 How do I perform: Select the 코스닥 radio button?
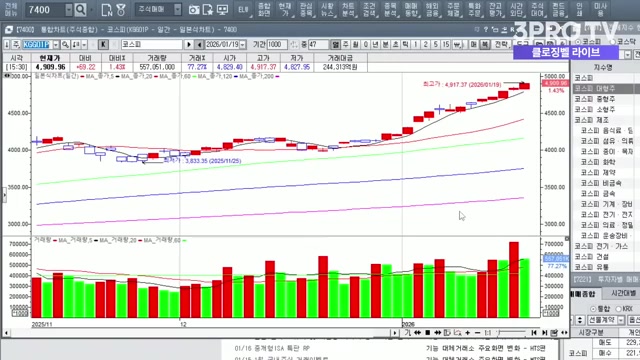pos(612,42)
